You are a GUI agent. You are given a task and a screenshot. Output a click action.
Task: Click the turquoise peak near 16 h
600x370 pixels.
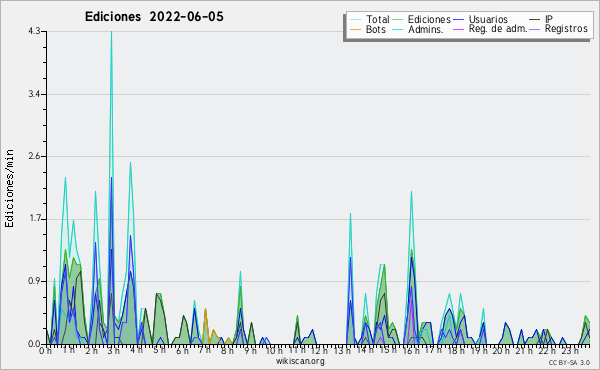coord(411,192)
